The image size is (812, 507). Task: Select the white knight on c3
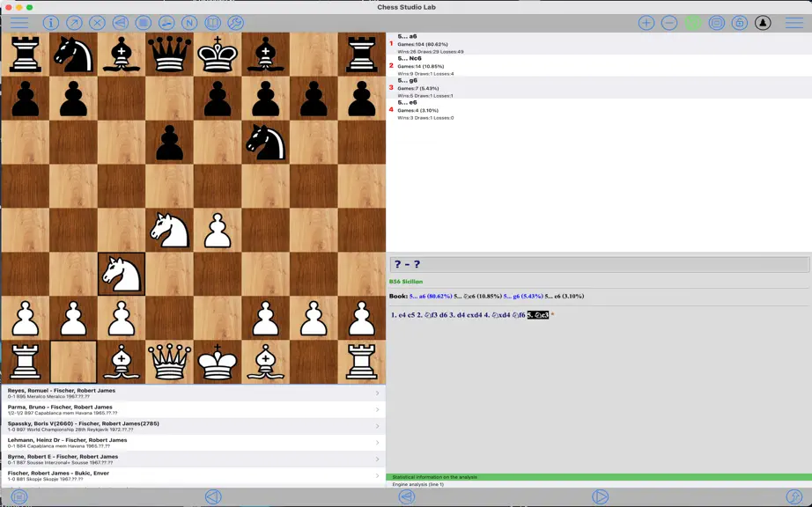click(x=122, y=274)
